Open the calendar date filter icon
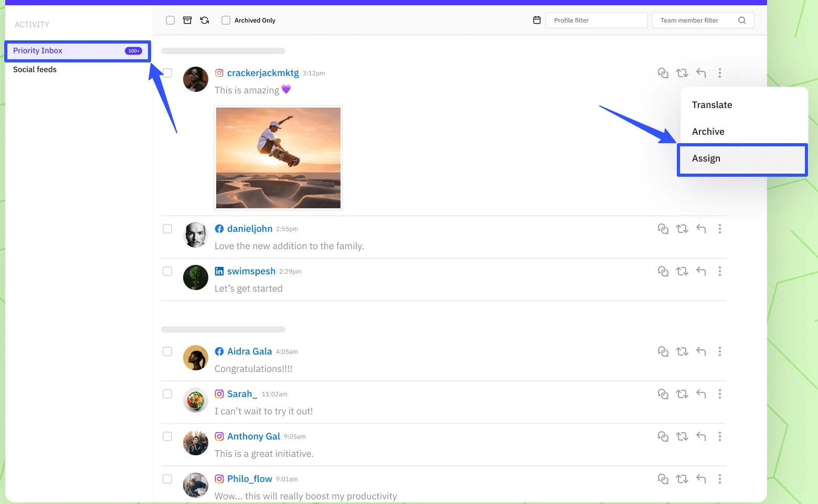Screen dimensions: 818x504 [536, 20]
